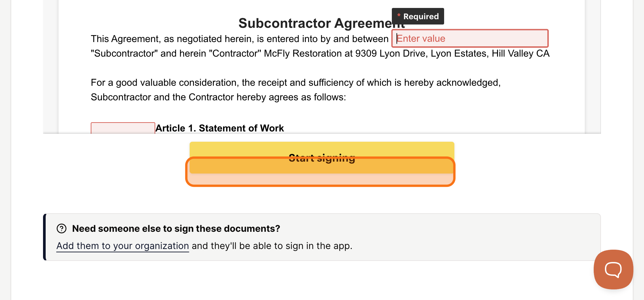Click the "Need someone else to sign" heading
Image resolution: width=644 pixels, height=300 pixels.
coord(176,228)
